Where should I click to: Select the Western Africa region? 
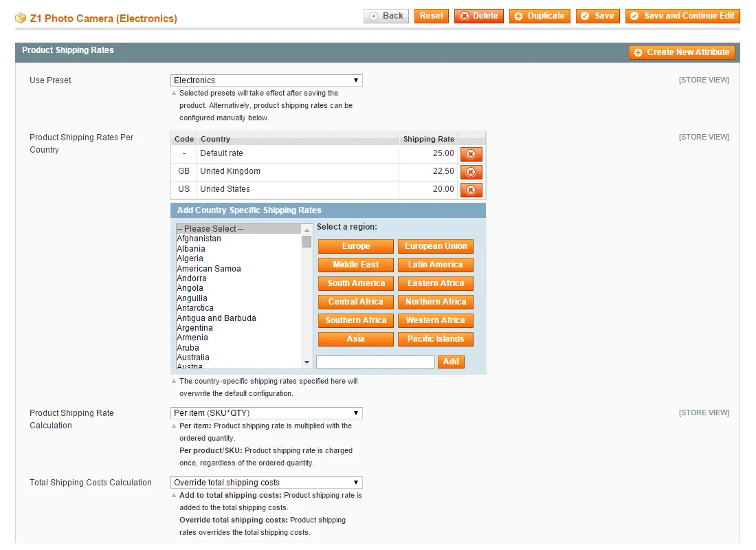click(x=436, y=320)
